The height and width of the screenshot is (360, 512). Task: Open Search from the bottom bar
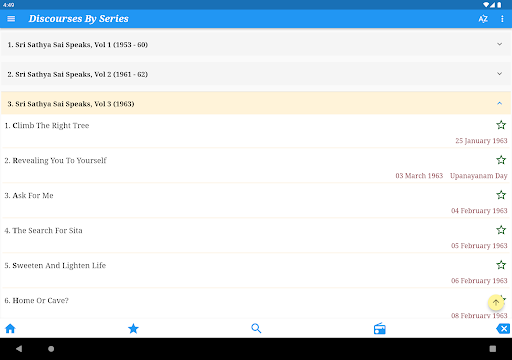point(256,329)
